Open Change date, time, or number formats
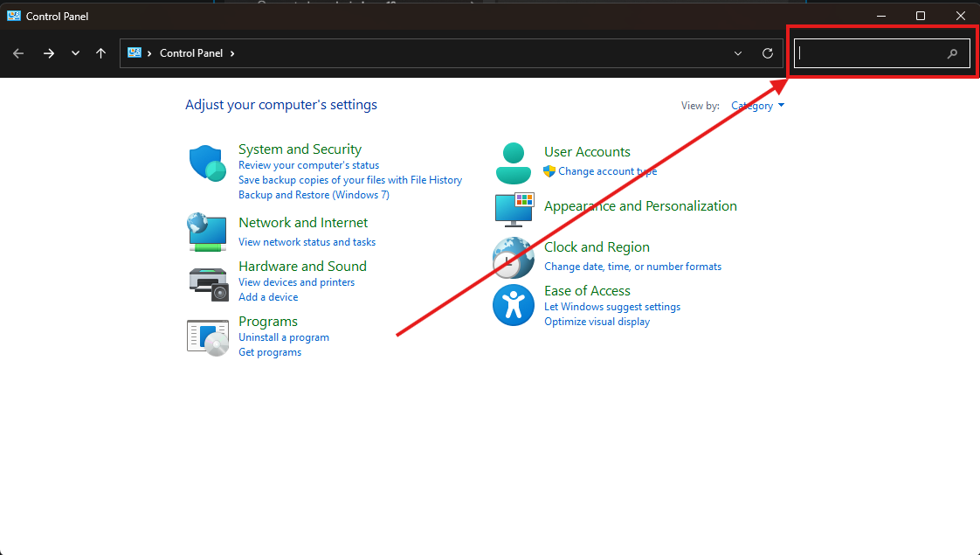 [632, 267]
